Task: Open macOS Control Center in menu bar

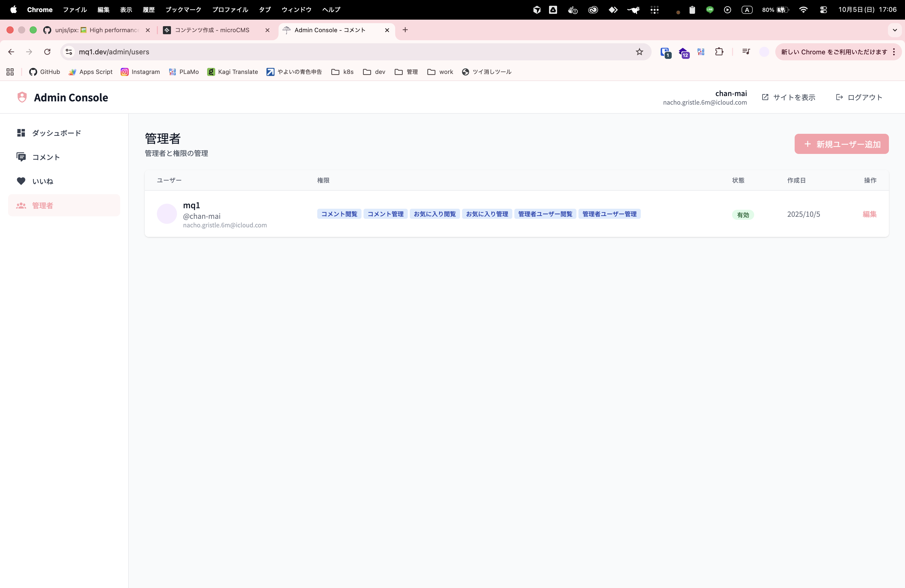Action: [823, 10]
